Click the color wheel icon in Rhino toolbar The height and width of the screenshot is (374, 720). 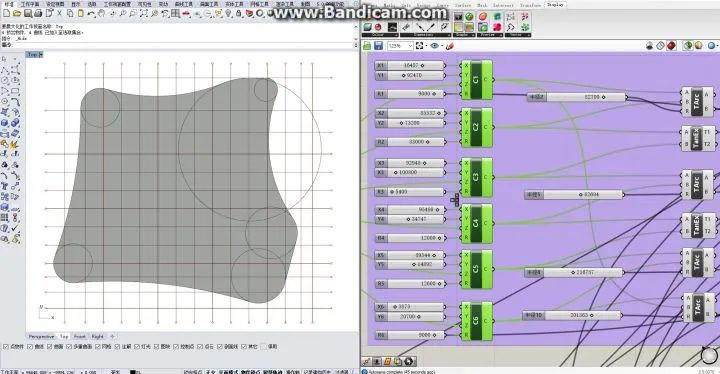click(x=259, y=13)
